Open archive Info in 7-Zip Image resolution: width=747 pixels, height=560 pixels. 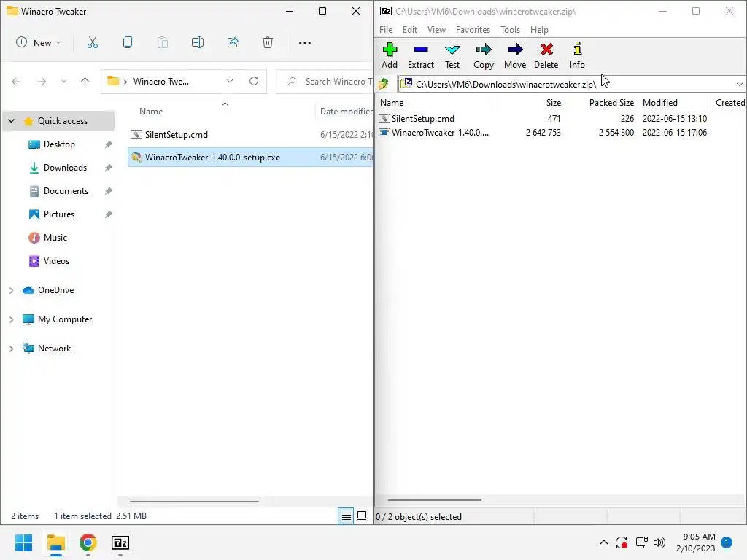577,55
